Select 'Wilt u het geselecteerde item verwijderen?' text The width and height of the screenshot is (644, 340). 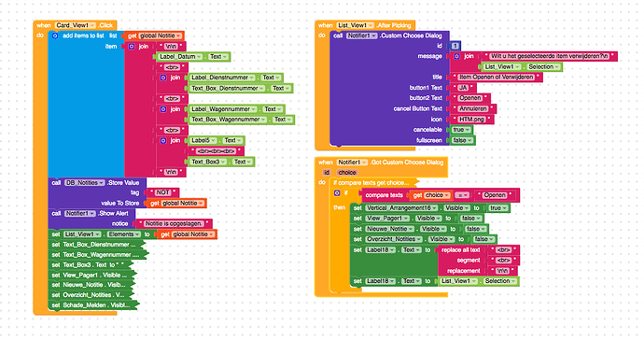[x=549, y=56]
